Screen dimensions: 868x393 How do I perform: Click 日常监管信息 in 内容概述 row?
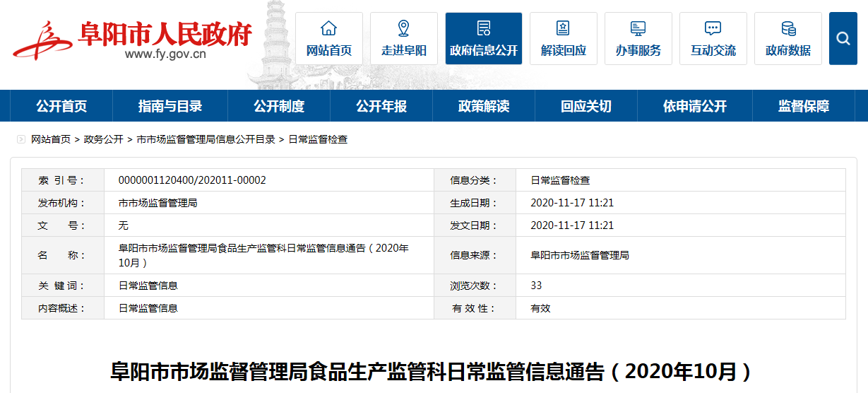[x=148, y=308]
